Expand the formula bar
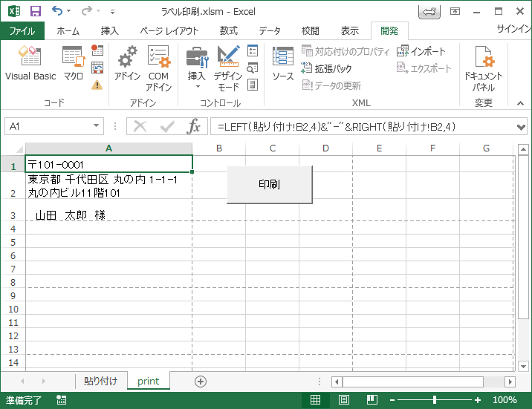 coord(521,127)
